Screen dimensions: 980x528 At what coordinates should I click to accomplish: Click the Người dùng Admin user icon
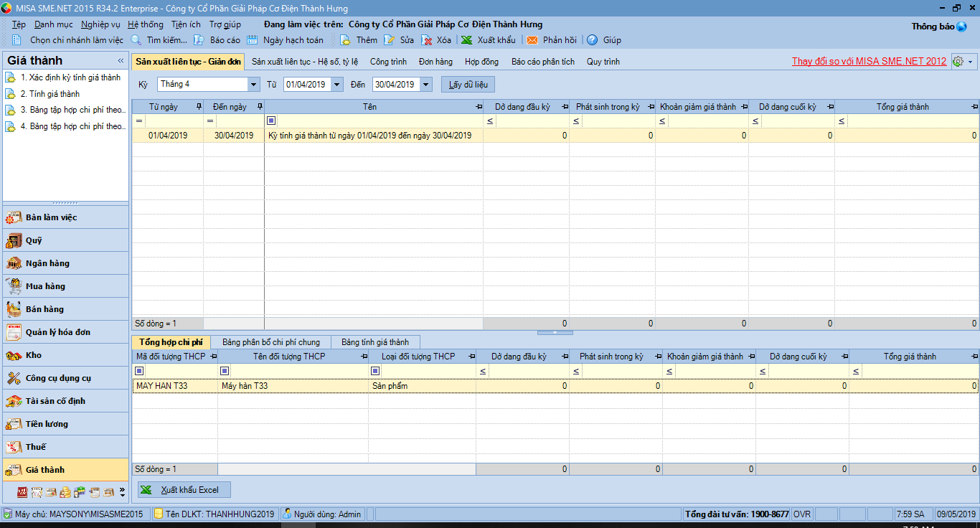point(287,514)
